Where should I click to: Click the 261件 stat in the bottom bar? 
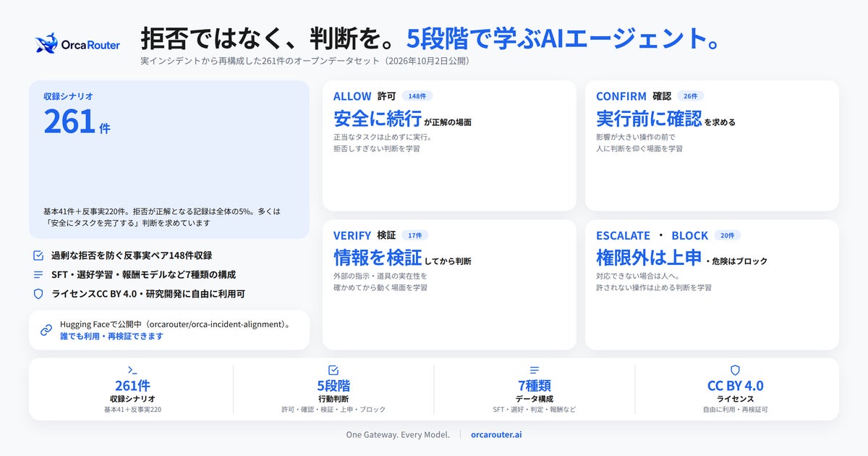132,386
